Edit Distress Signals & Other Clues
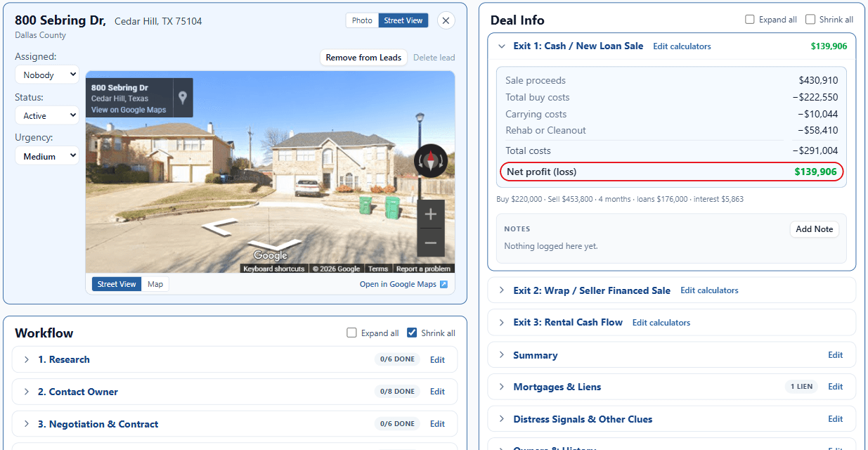The height and width of the screenshot is (450, 868). tap(835, 419)
